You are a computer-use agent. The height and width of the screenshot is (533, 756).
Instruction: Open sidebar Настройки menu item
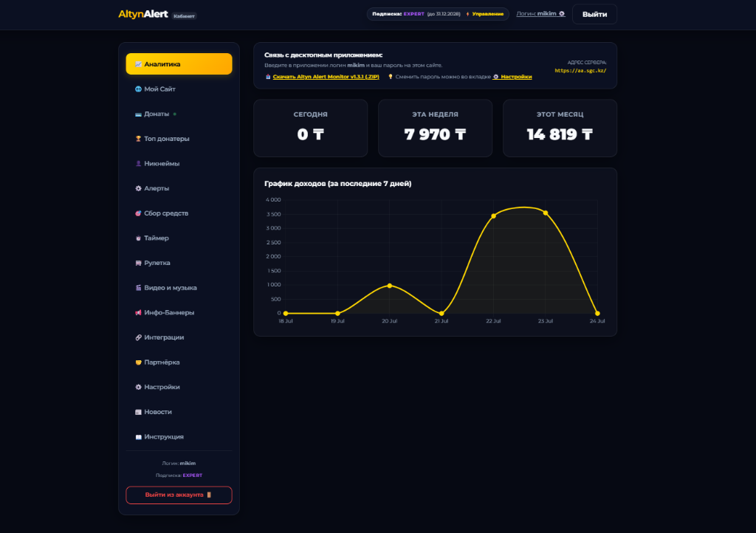(179, 387)
